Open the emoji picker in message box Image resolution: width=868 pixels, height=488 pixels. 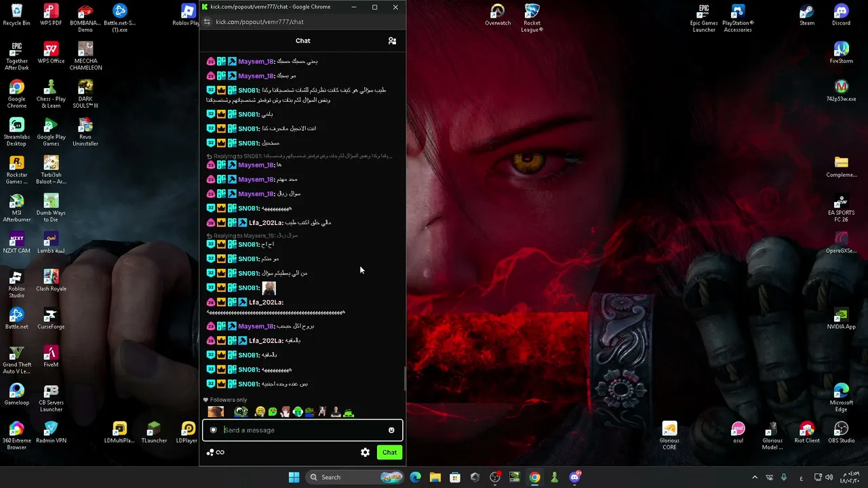coord(391,430)
